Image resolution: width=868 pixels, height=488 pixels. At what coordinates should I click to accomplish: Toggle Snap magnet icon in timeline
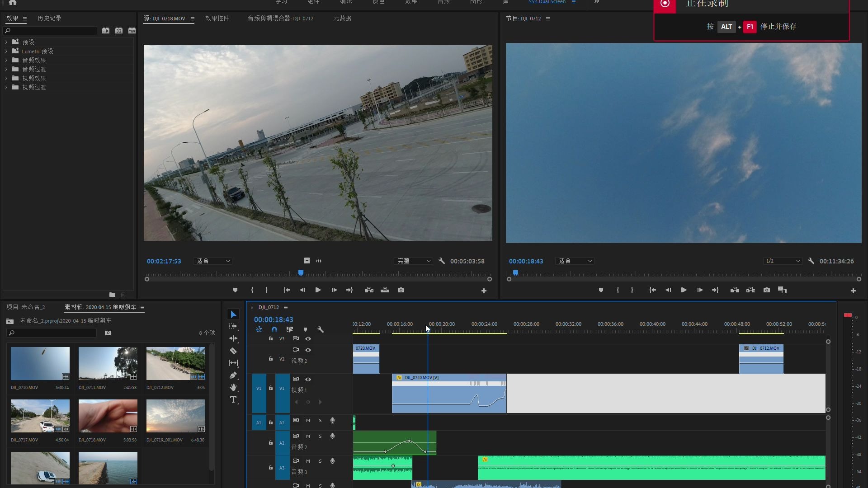(274, 329)
